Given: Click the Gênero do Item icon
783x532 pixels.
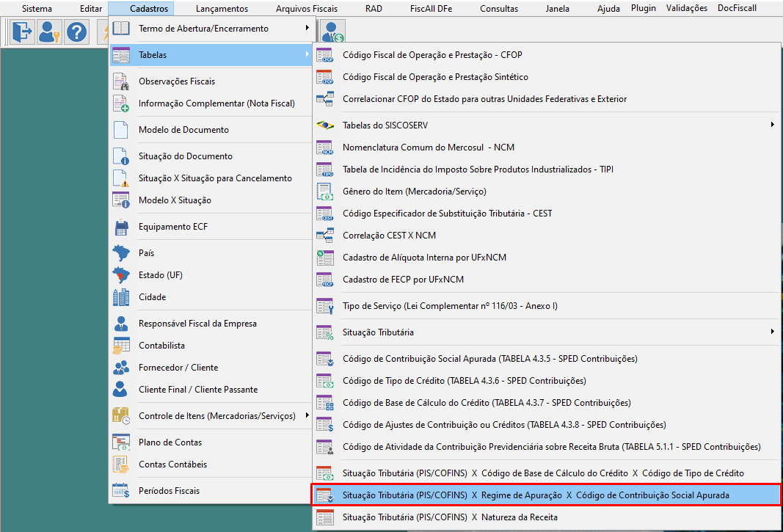Looking at the screenshot, I should tap(324, 192).
